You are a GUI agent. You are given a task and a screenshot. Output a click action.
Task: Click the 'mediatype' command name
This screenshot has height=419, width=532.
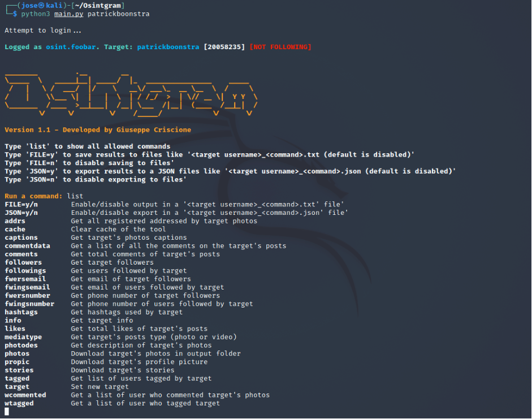point(23,337)
